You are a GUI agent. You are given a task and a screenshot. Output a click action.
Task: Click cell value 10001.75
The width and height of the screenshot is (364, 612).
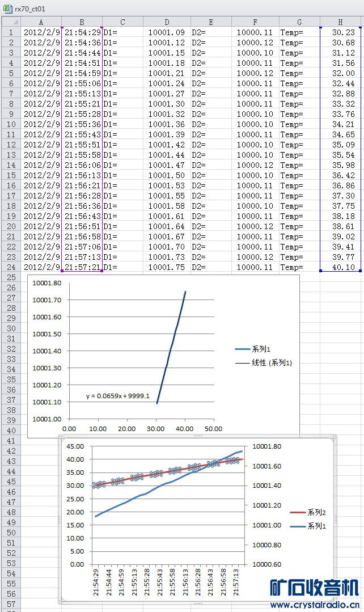coord(167,267)
